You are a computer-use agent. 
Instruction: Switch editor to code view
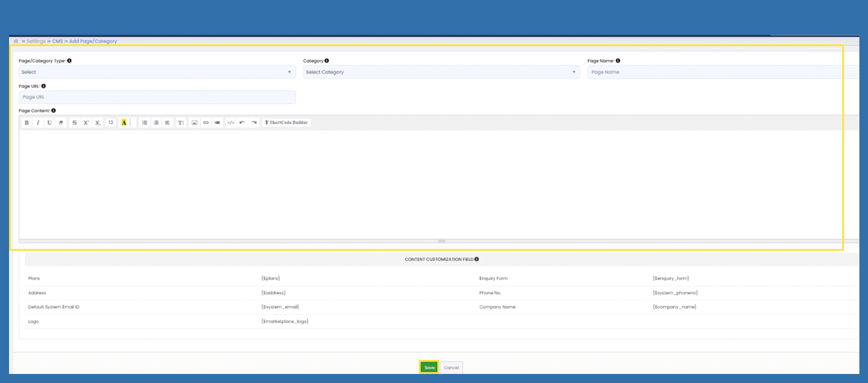[230, 123]
